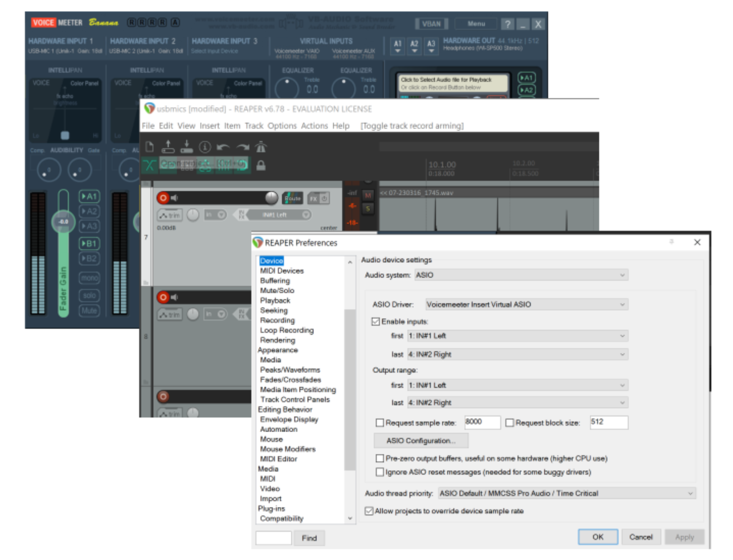
Task: Toggle B2 bus routing on Hardware Input 1
Action: 89,258
